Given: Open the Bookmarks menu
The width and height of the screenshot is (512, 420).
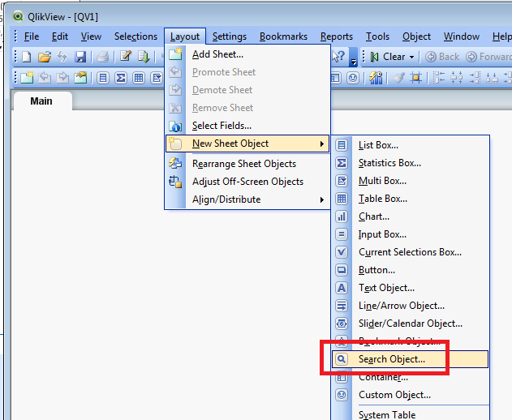Looking at the screenshot, I should 283,36.
